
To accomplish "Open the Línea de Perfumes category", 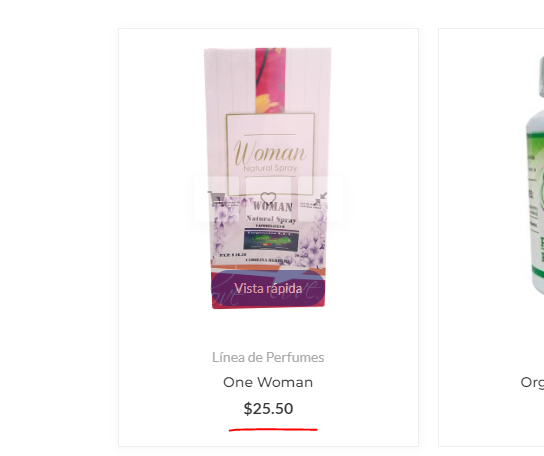I will pos(268,357).
